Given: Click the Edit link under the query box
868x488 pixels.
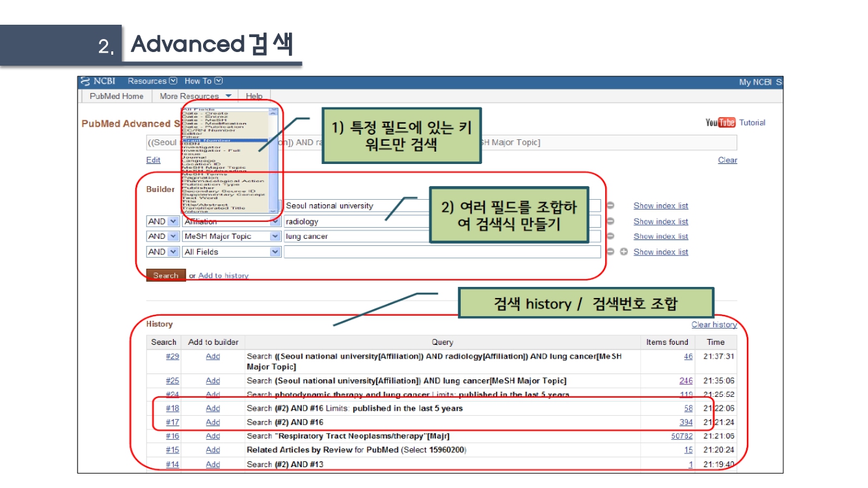Looking at the screenshot, I should point(154,160).
